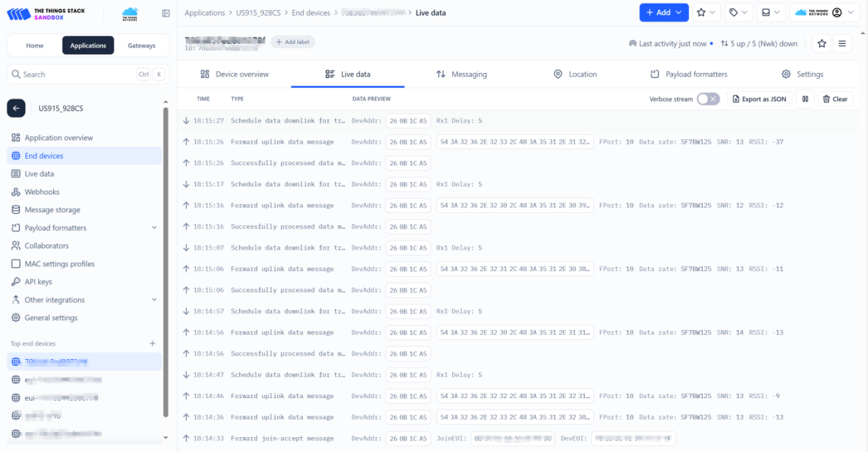Viewport: 868px width, 452px height.
Task: Open General settings in the sidebar
Action: (84, 318)
